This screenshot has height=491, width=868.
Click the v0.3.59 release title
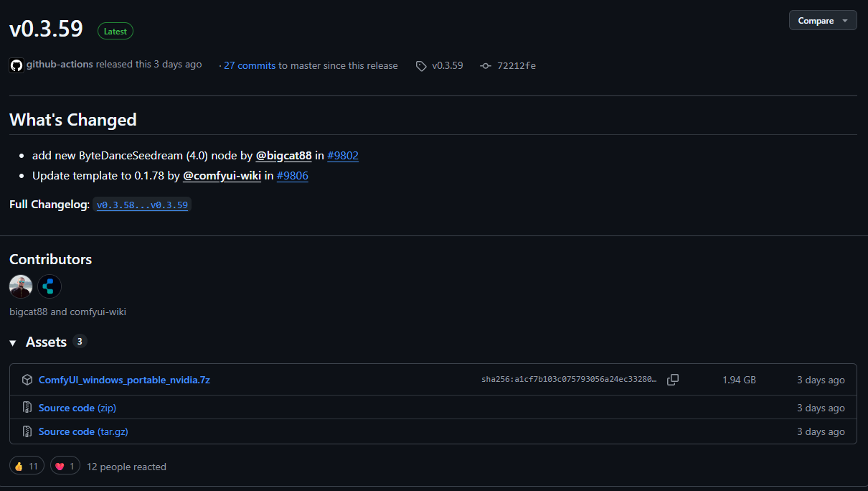46,29
